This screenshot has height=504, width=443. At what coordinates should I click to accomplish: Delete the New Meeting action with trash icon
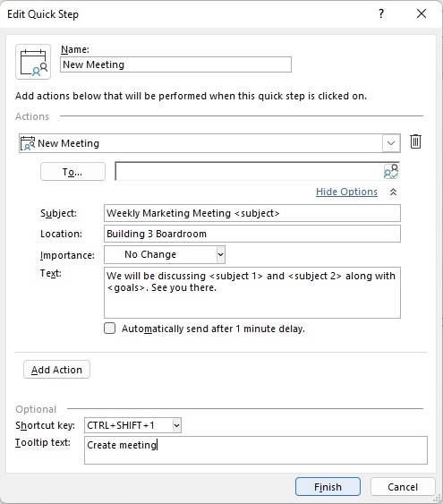click(x=415, y=141)
